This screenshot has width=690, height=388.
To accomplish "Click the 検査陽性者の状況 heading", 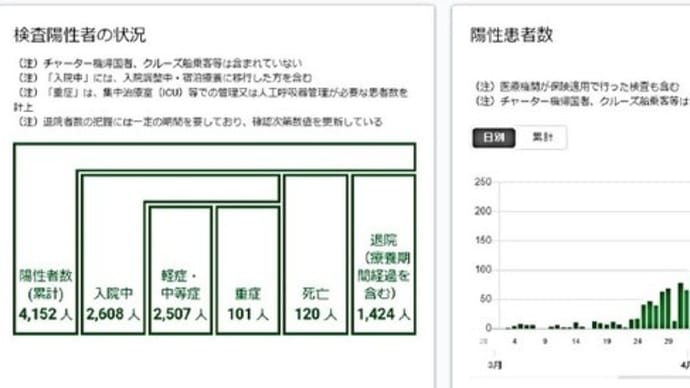I will pos(80,35).
